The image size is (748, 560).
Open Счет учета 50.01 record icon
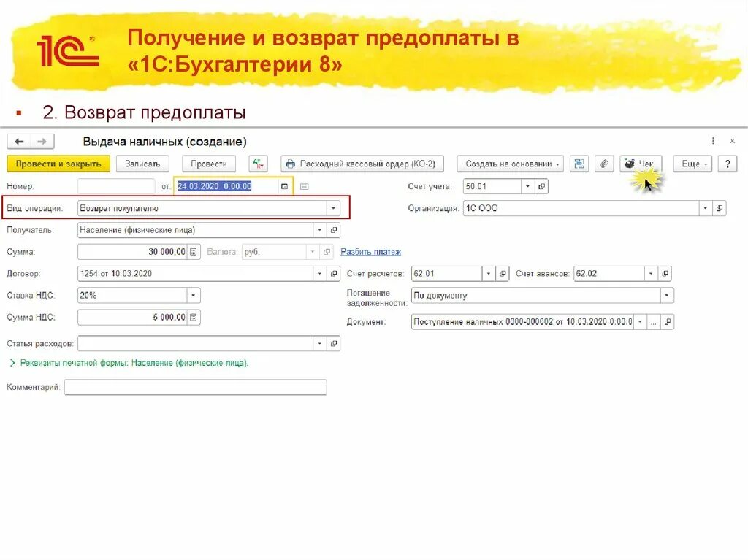541,186
